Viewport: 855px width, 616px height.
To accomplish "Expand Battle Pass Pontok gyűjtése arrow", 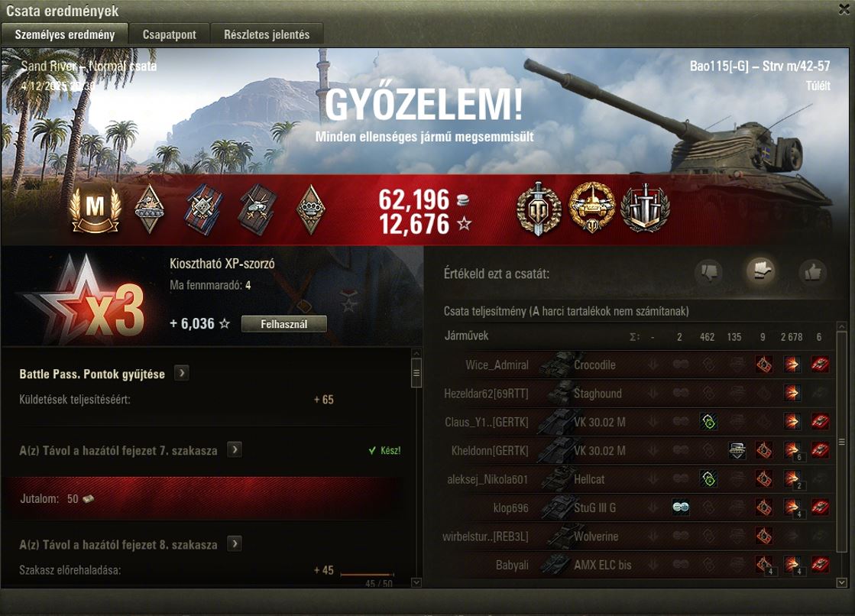I will [182, 373].
